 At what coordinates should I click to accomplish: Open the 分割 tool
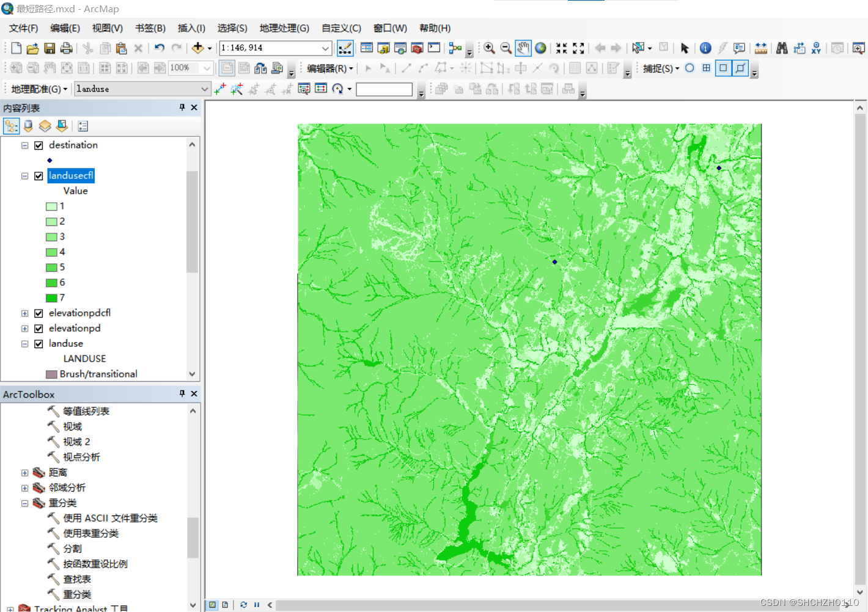click(x=72, y=548)
